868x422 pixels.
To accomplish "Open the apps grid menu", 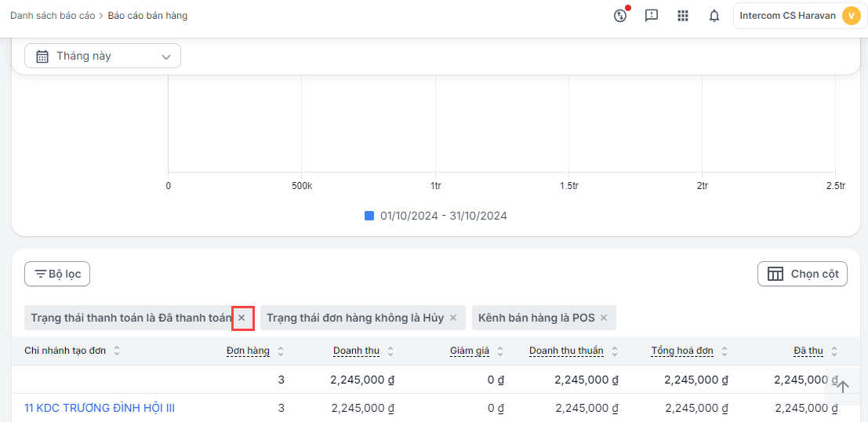I will point(683,16).
